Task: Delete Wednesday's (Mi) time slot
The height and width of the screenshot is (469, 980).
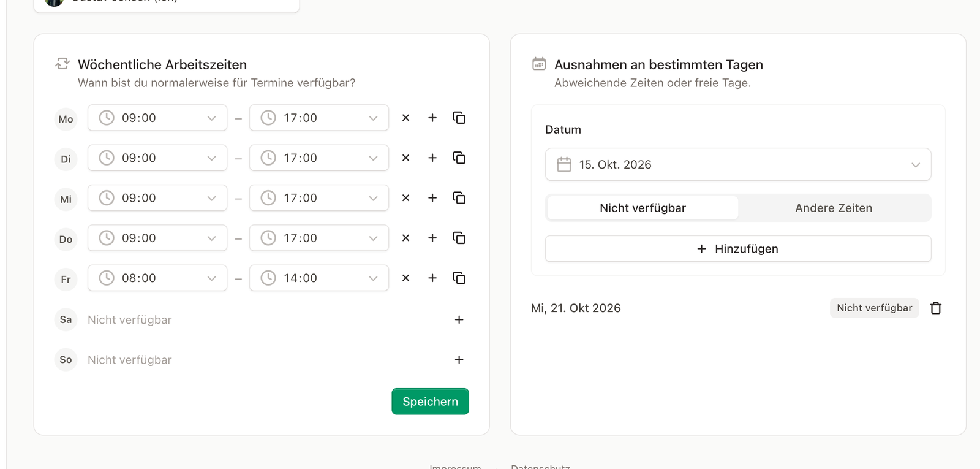Action: [405, 198]
